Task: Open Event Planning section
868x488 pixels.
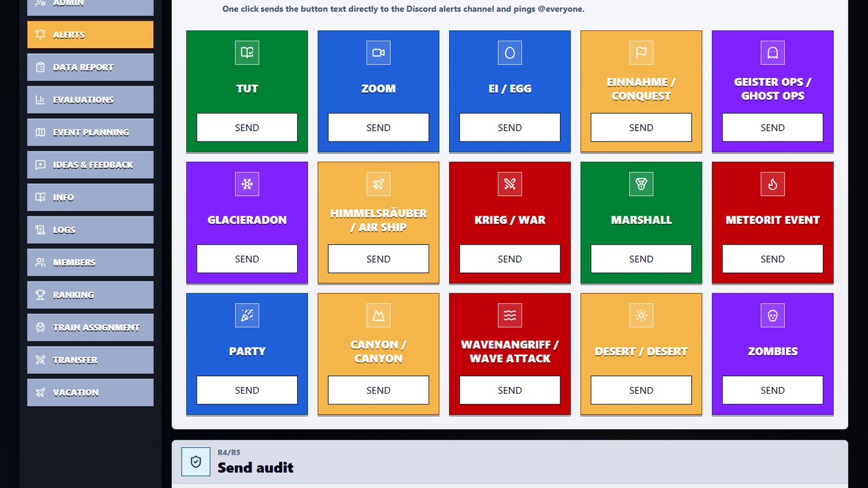Action: click(x=90, y=132)
